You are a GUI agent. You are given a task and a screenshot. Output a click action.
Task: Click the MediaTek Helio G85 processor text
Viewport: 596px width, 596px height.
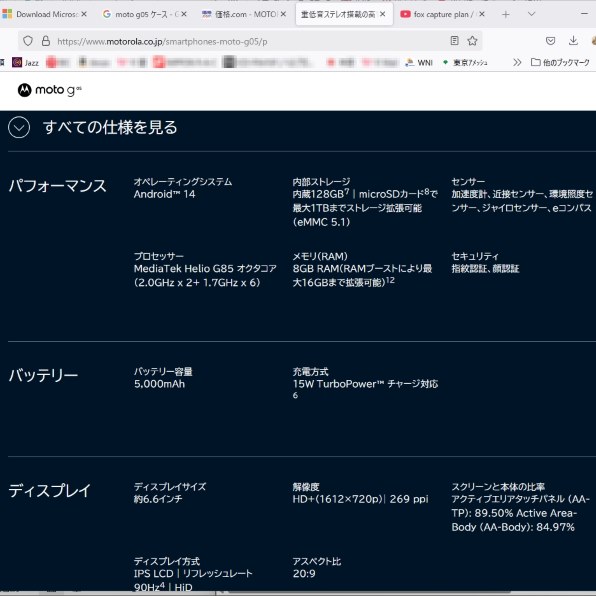click(205, 276)
